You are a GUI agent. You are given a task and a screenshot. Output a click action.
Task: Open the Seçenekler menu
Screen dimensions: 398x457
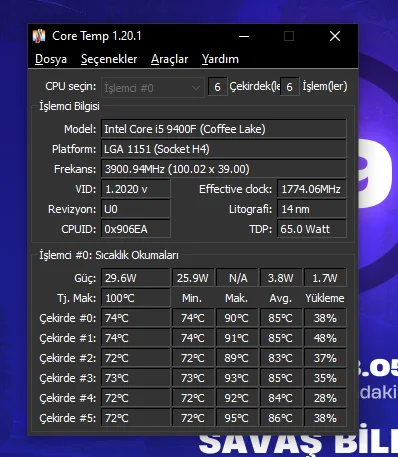109,59
